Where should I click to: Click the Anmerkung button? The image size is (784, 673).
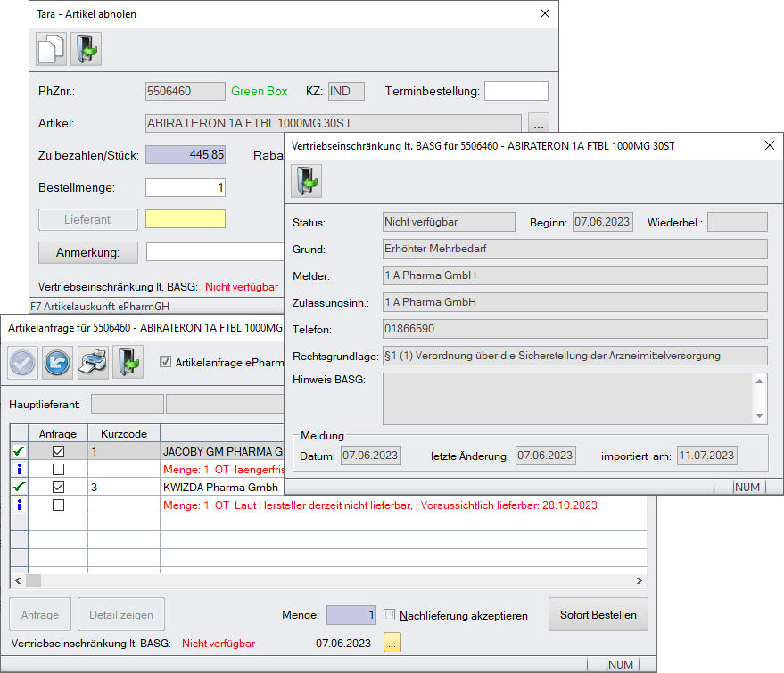(x=88, y=252)
